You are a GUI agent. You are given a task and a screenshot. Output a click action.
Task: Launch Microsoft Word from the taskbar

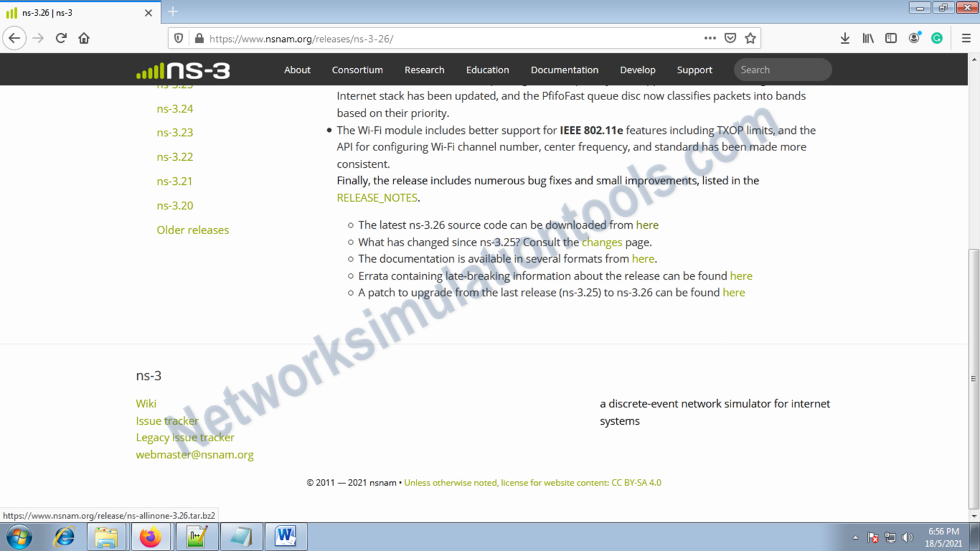pyautogui.click(x=286, y=536)
